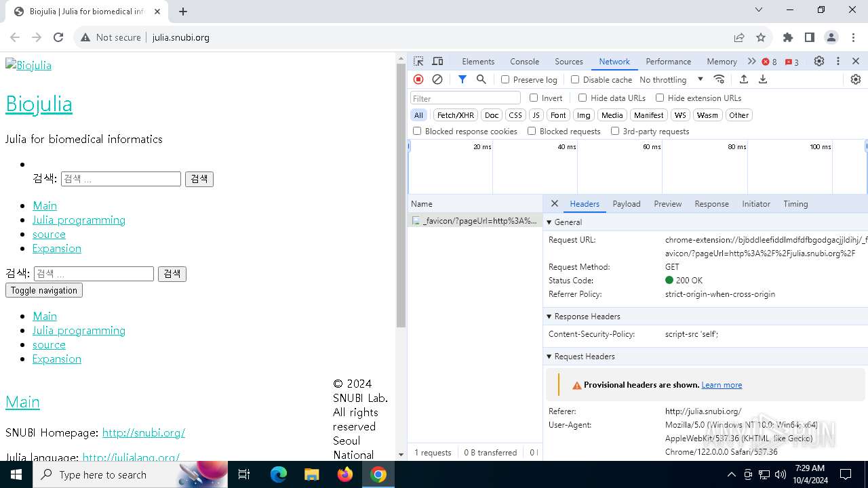Clear the network log
Viewport: 868px width, 488px height.
[437, 79]
